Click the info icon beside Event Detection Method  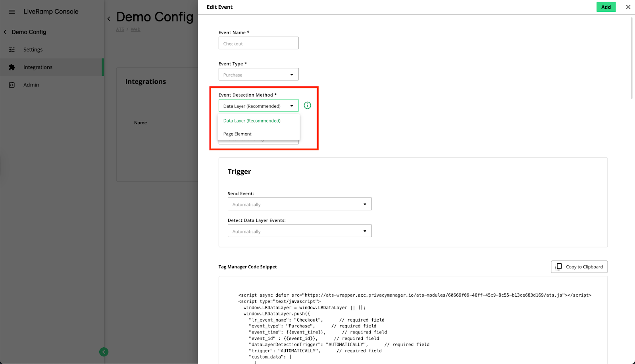[308, 105]
